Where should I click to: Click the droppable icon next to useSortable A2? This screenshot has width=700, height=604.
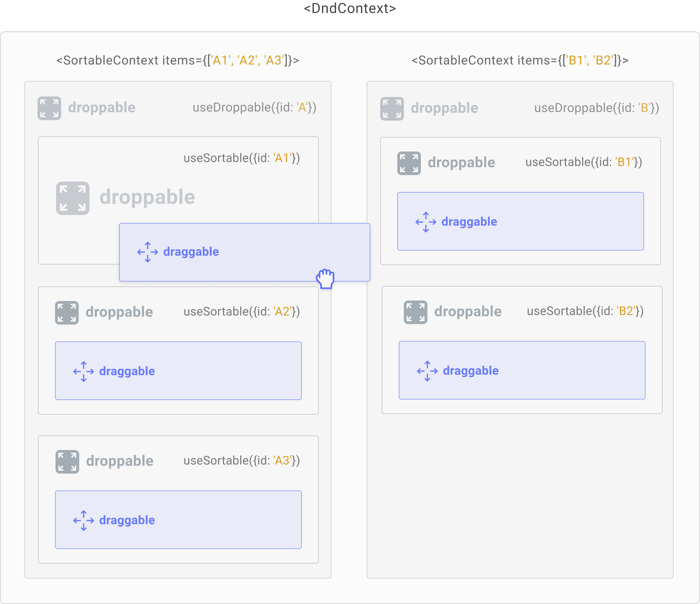[x=67, y=313]
